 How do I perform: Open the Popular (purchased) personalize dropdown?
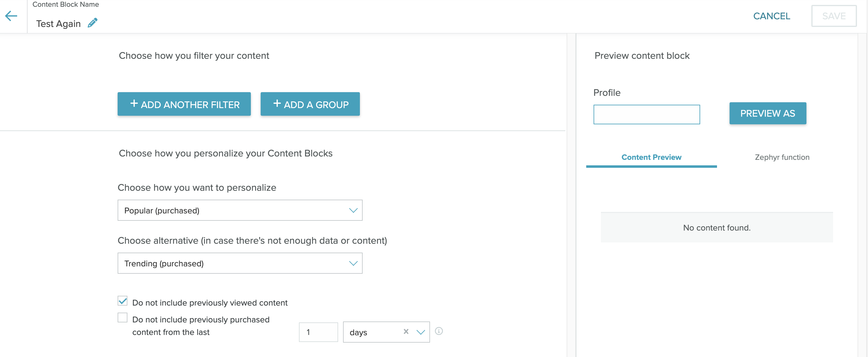(240, 211)
